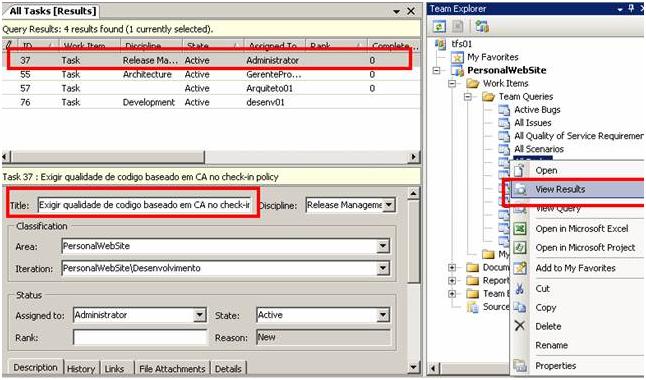Click the Refresh icon in Team Explorer toolbar

tap(439, 27)
